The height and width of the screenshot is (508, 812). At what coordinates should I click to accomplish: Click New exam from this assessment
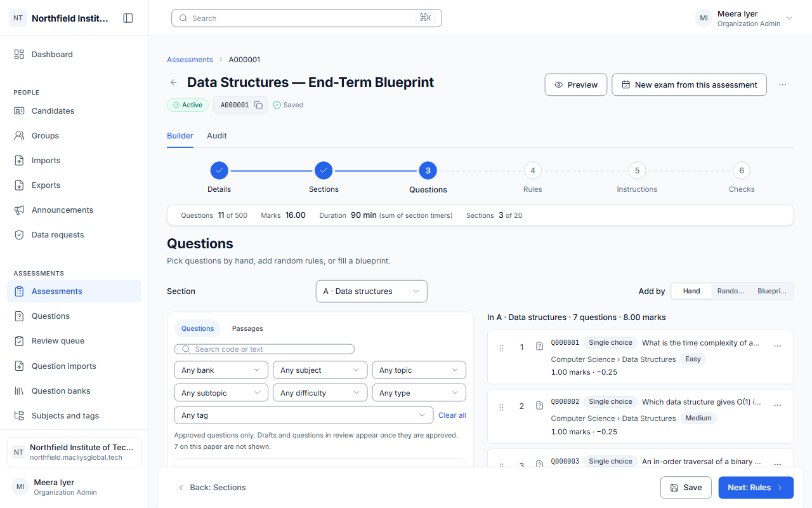click(x=689, y=85)
